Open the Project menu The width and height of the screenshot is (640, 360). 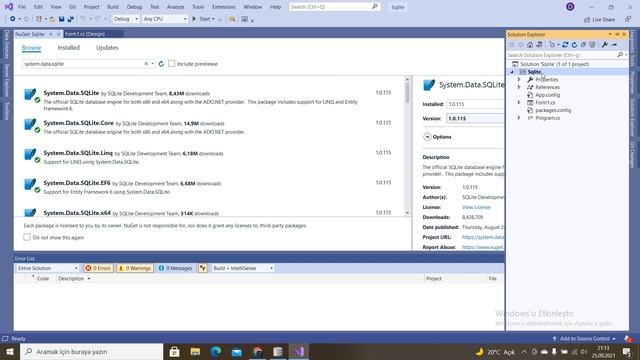click(91, 7)
